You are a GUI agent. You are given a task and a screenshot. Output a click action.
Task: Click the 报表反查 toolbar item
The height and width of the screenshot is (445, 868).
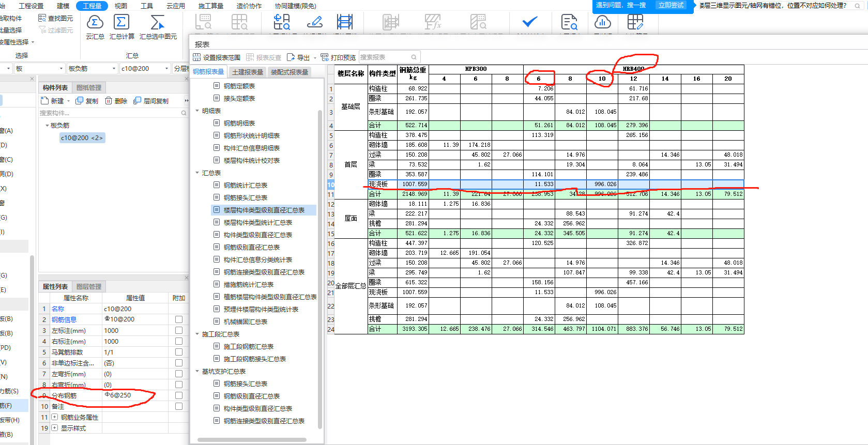click(x=264, y=57)
